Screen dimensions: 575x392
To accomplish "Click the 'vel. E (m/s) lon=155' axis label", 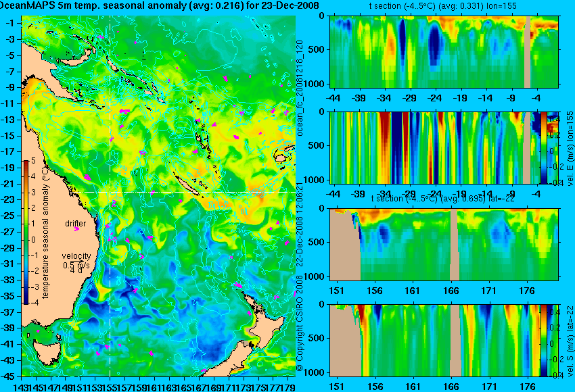I will click(x=570, y=149).
